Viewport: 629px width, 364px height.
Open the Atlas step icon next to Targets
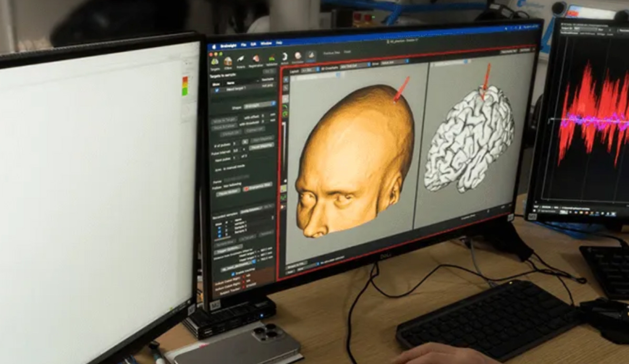pyautogui.click(x=228, y=62)
